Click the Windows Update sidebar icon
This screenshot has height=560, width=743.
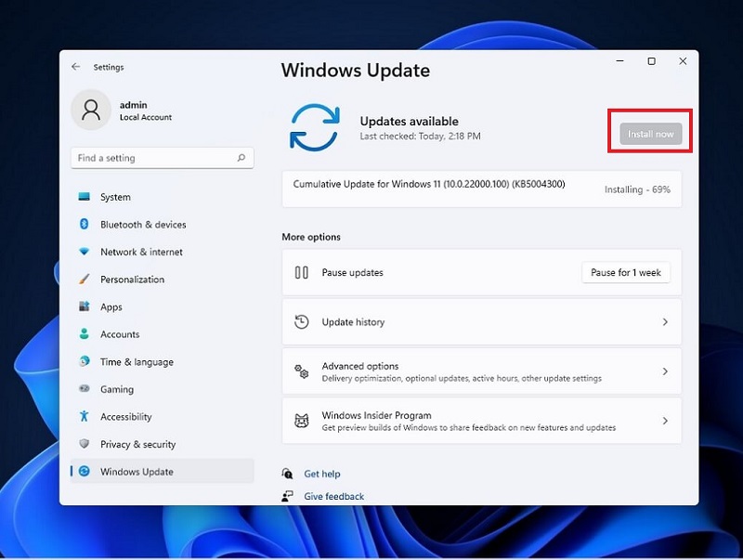tap(85, 472)
